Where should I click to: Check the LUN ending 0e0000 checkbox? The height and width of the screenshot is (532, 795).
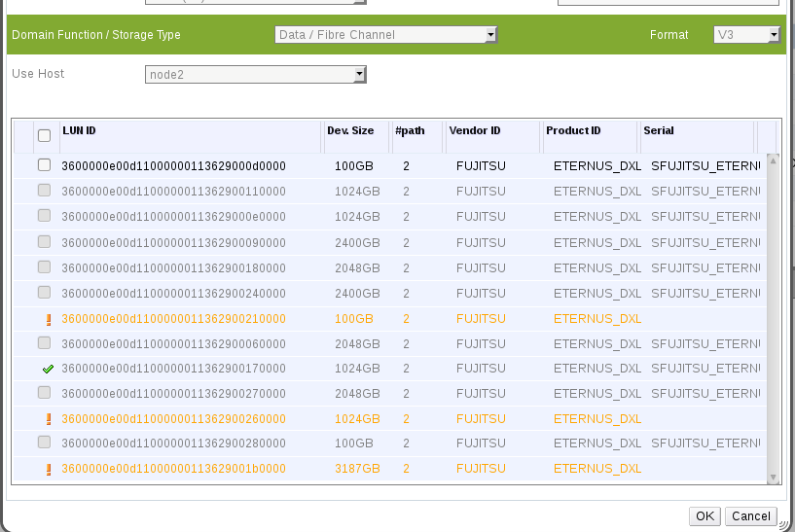tap(44, 216)
